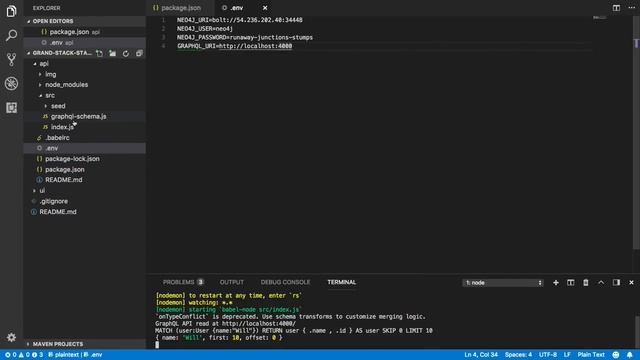
Task: Open the Extensions view icon
Action: pos(11,108)
